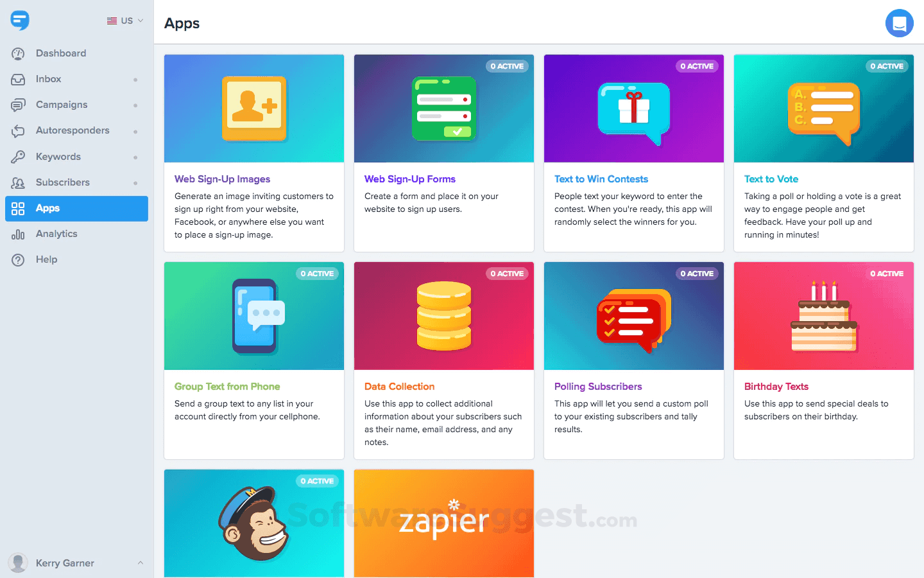Open the Text to Vote link
This screenshot has width=924, height=578.
[x=771, y=179]
